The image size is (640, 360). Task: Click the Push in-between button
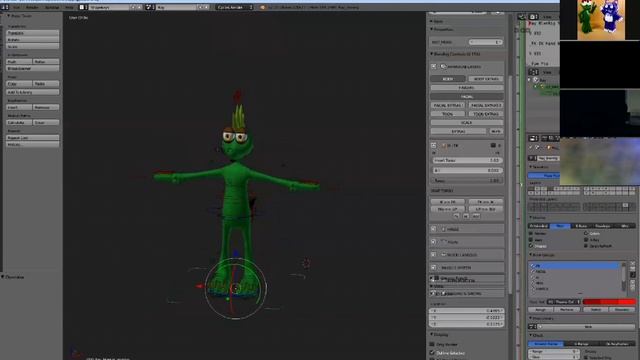[x=19, y=62]
